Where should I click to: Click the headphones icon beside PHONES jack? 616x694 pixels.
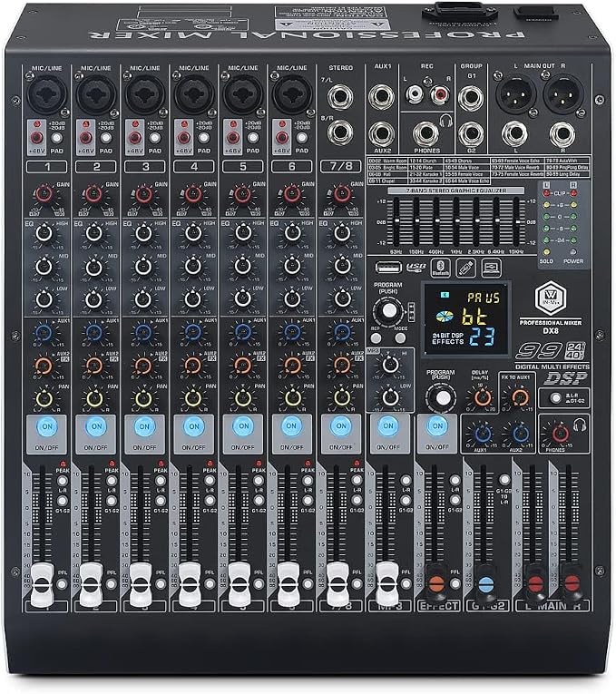click(x=446, y=120)
